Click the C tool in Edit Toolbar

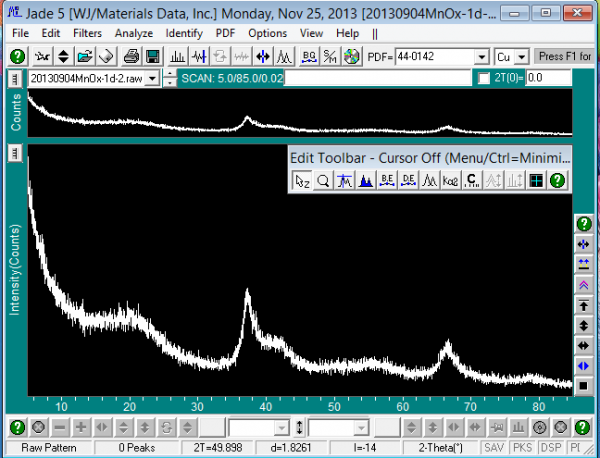tap(472, 181)
